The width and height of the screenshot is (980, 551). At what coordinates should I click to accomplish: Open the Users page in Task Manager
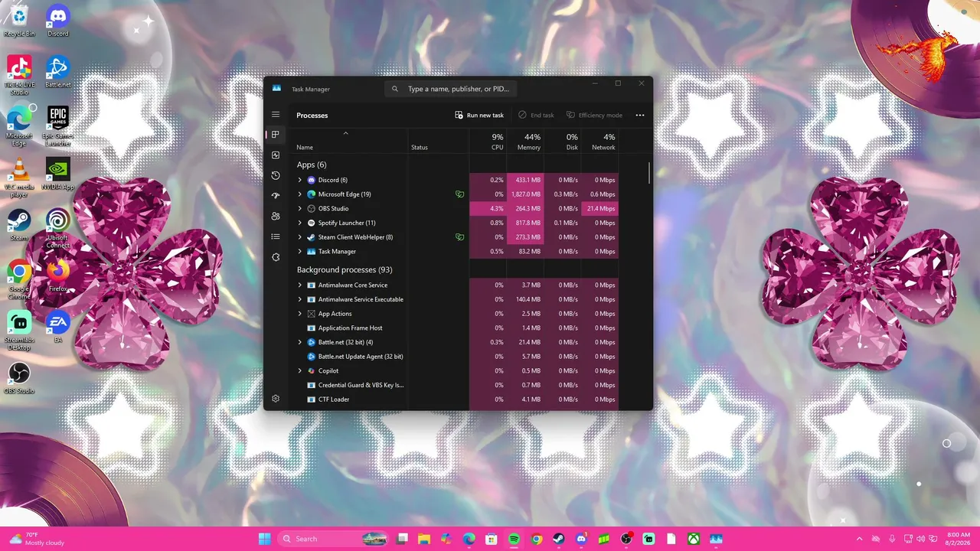pyautogui.click(x=276, y=217)
